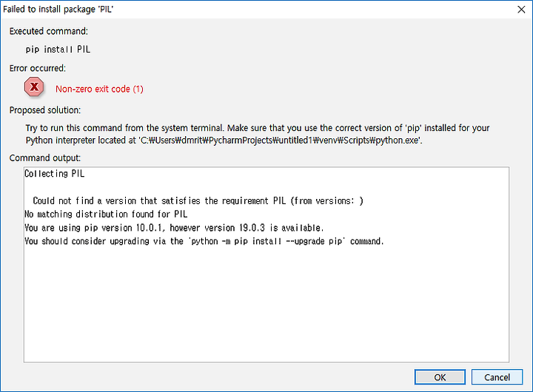Click the 'No matching distribution found for PIL' line
The height and width of the screenshot is (392, 533).
click(106, 214)
